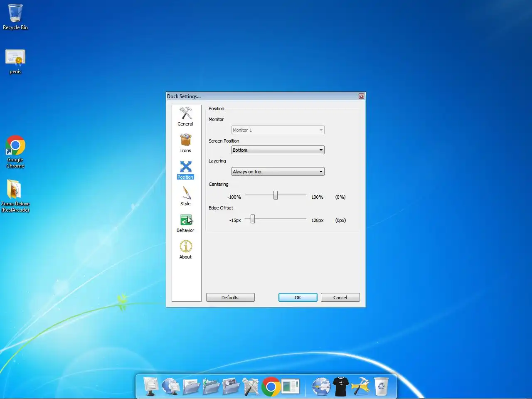532x399 pixels.
Task: Click the Centering -100% label
Action: (x=234, y=197)
